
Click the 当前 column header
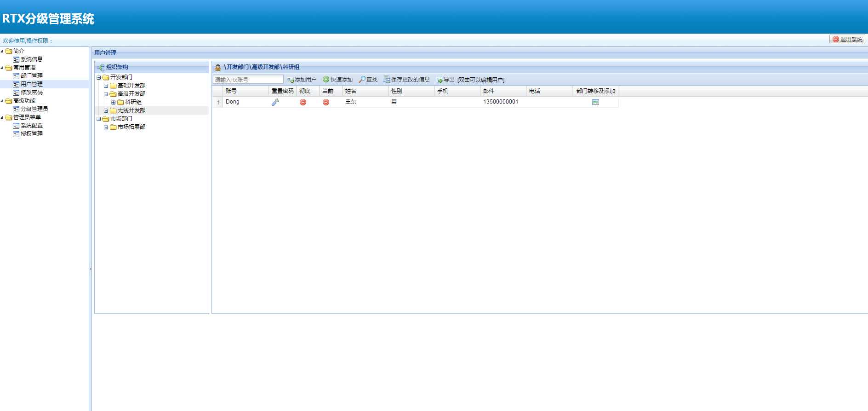pyautogui.click(x=331, y=91)
